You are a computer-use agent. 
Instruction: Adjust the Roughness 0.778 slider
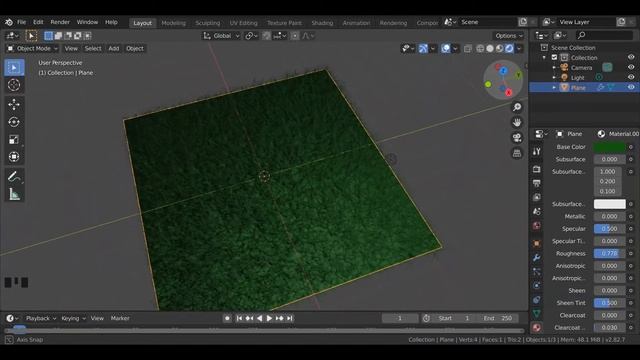[x=609, y=253]
